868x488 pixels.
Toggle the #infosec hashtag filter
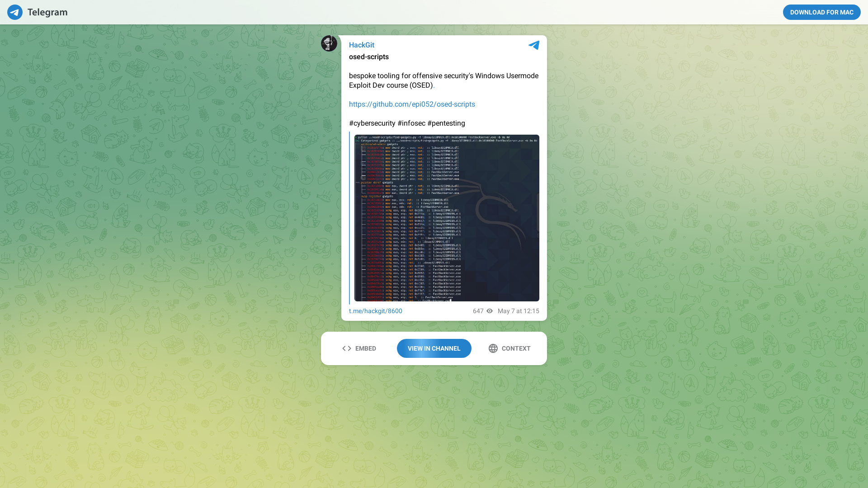click(x=411, y=123)
